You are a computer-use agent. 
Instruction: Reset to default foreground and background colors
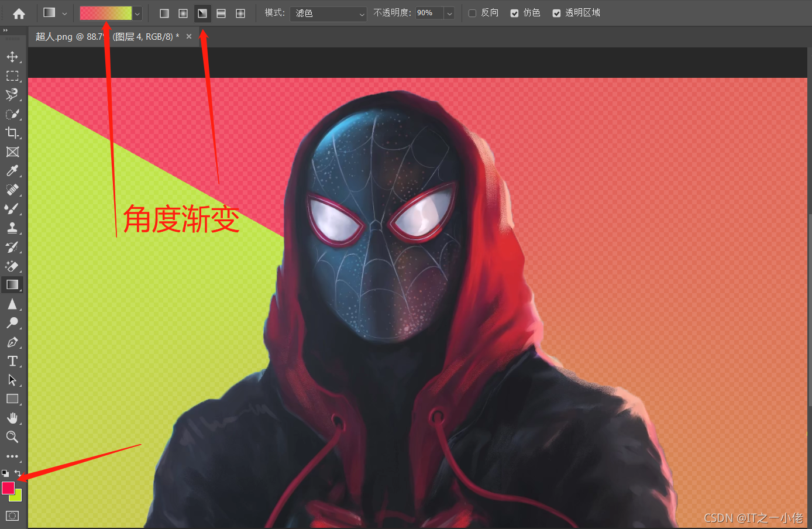[x=5, y=473]
